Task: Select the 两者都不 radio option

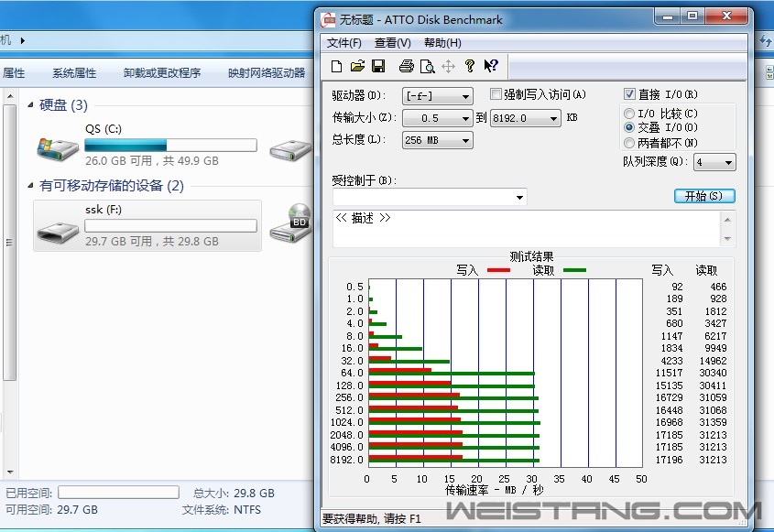Action: (x=629, y=143)
